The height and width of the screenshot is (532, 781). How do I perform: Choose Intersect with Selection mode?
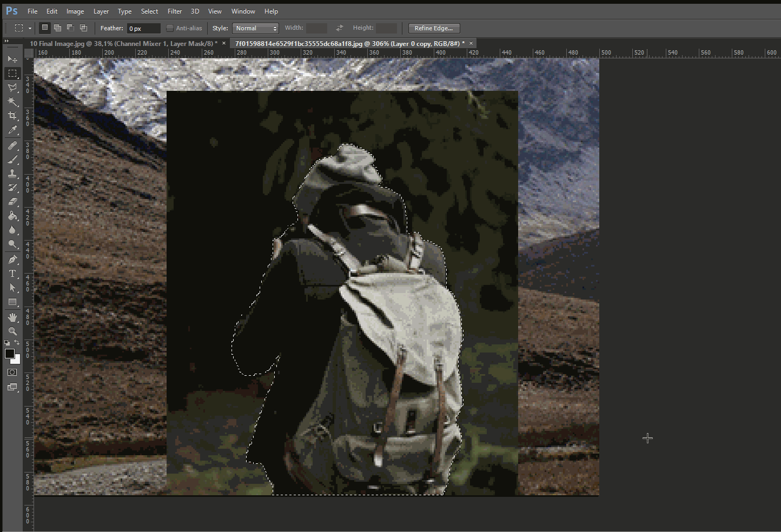(x=83, y=28)
